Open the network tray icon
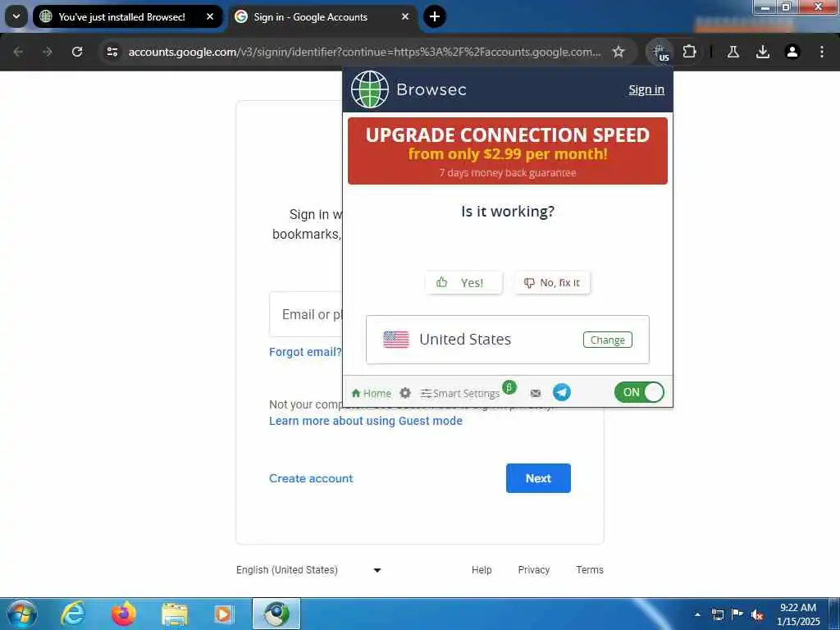The width and height of the screenshot is (840, 630). pos(717,614)
